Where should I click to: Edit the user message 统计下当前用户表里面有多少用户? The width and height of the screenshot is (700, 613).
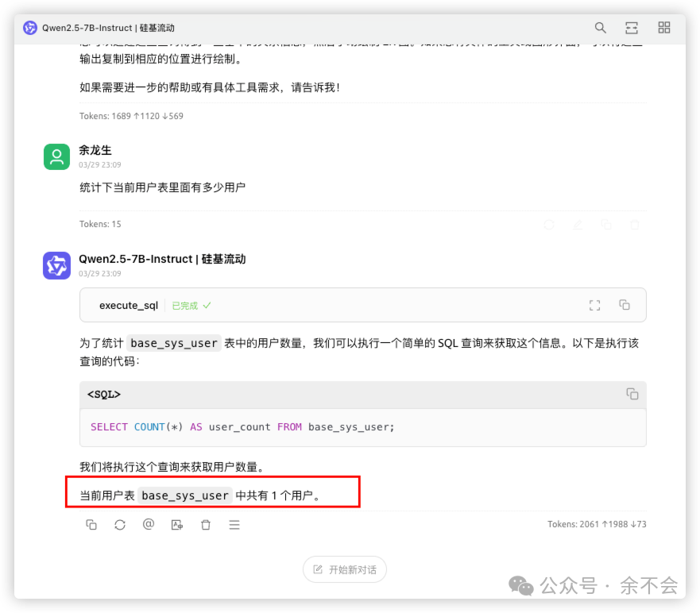pyautogui.click(x=578, y=224)
